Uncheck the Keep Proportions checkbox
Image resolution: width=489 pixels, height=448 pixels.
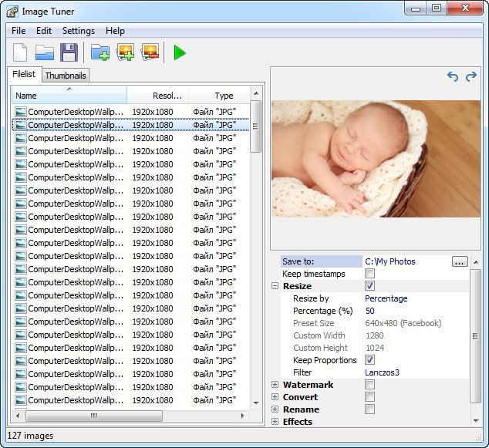click(370, 360)
